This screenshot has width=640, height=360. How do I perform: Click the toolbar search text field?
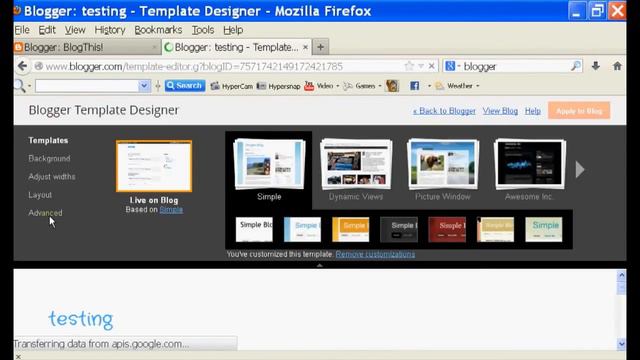(87, 86)
